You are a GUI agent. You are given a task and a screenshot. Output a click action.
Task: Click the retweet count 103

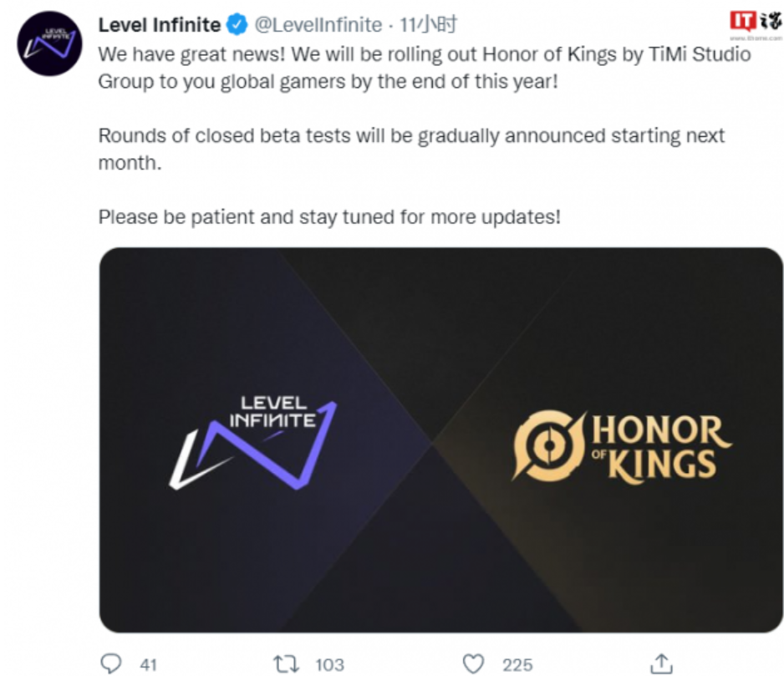point(329,664)
